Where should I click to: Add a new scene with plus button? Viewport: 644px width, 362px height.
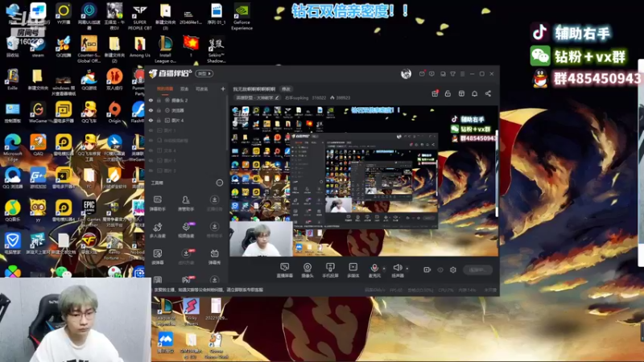pyautogui.click(x=223, y=88)
